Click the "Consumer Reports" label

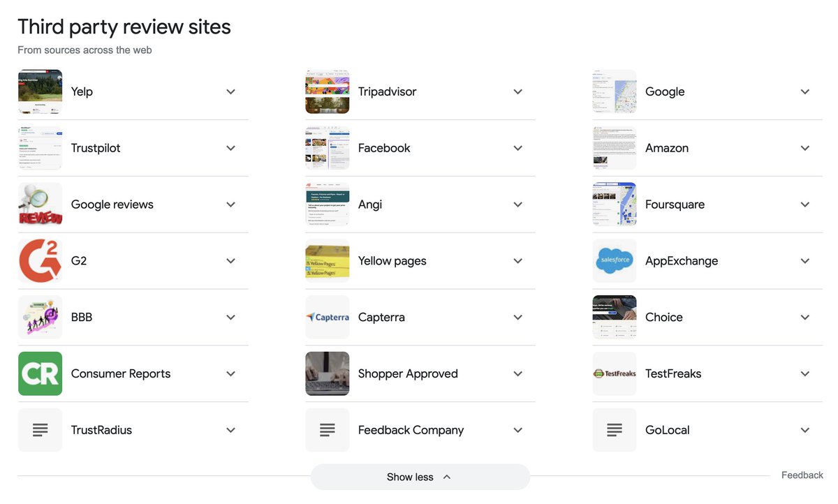click(121, 374)
